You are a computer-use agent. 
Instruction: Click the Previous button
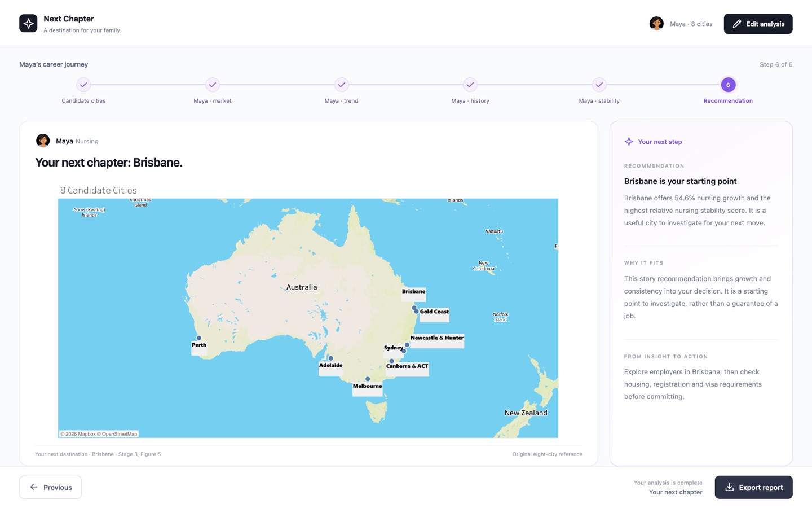click(x=51, y=487)
